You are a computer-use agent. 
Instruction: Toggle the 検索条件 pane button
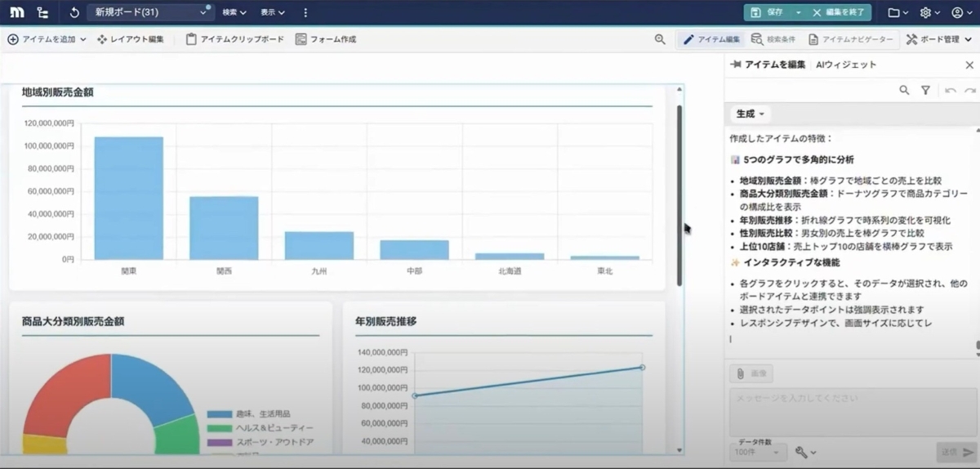773,39
